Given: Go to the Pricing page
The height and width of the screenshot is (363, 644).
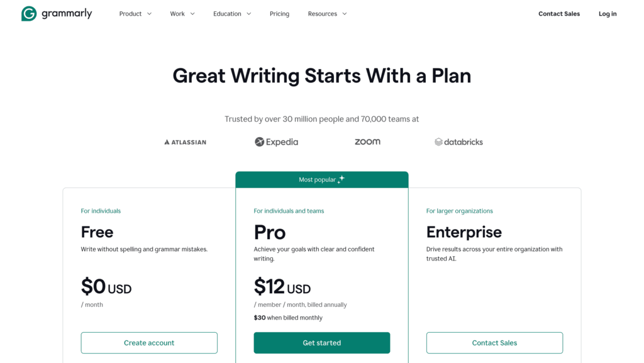Looking at the screenshot, I should 279,14.
